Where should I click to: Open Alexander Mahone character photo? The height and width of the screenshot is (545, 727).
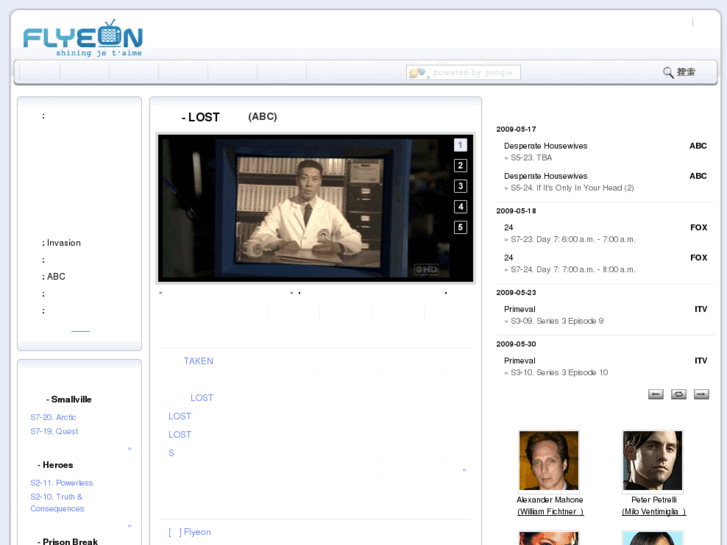549,460
